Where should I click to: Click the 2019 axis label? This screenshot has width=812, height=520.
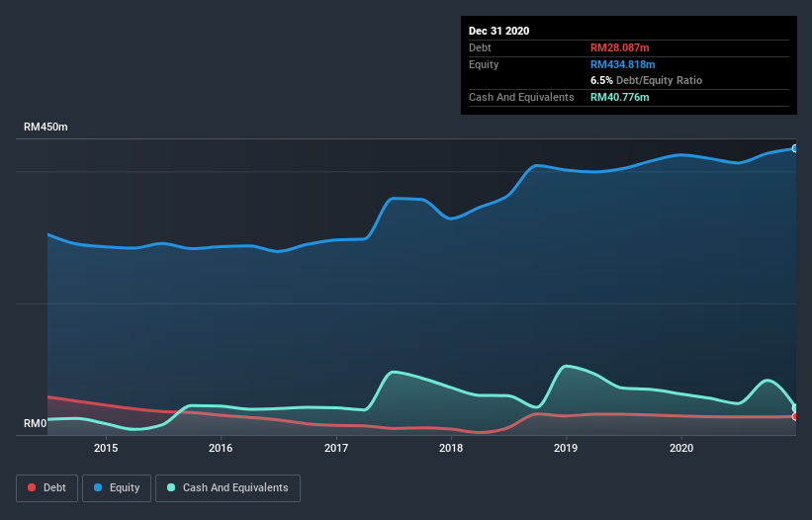pos(566,448)
